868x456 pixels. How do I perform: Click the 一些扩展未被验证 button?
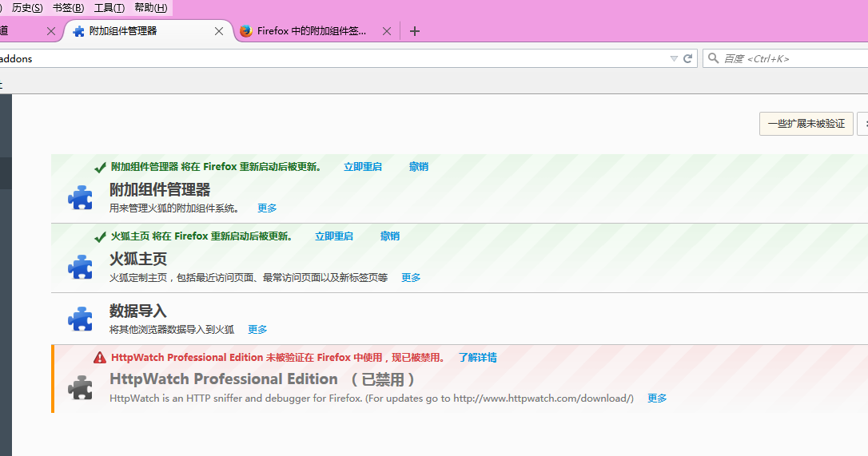pos(806,124)
